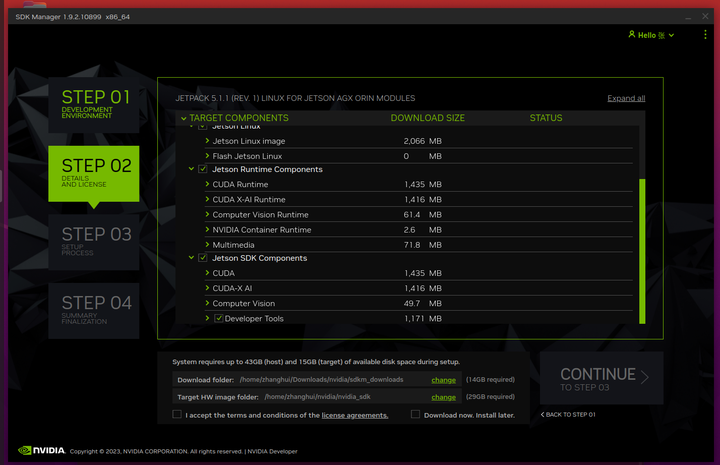Collapse Jetson Runtime Components group
Image resolution: width=720 pixels, height=465 pixels.
tap(191, 169)
